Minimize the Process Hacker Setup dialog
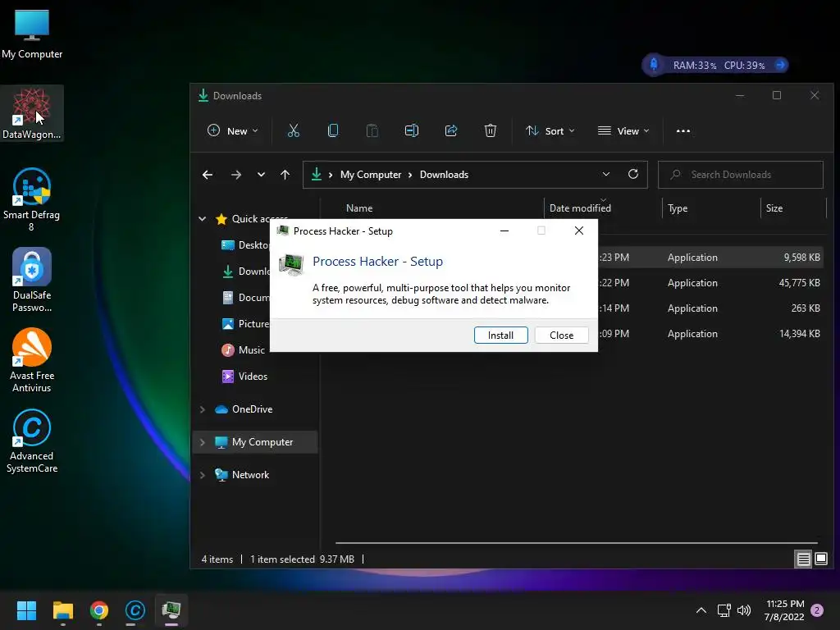The image size is (840, 630). coord(504,231)
